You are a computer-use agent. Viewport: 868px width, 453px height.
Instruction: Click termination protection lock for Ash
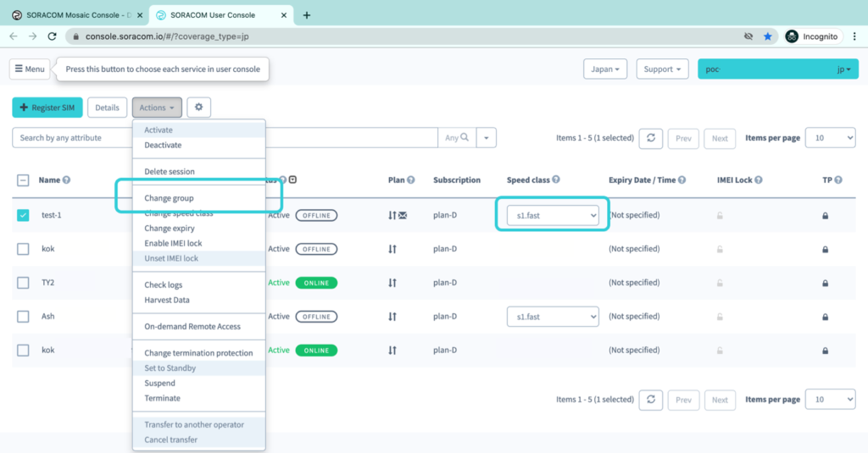pos(826,317)
